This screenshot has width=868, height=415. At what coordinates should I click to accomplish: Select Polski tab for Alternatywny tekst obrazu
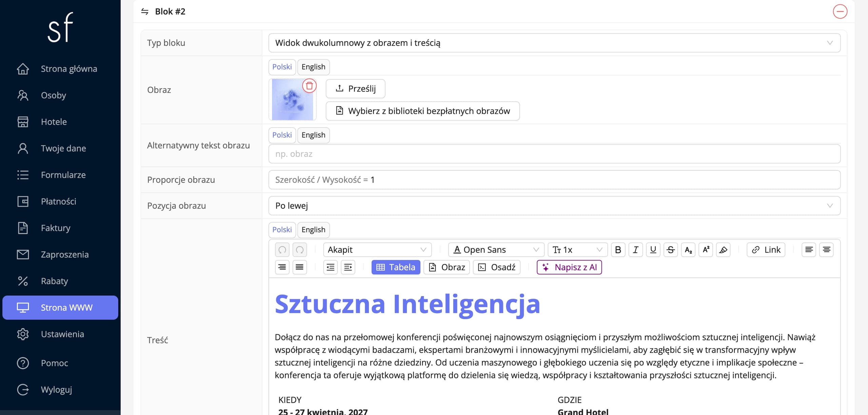[282, 135]
